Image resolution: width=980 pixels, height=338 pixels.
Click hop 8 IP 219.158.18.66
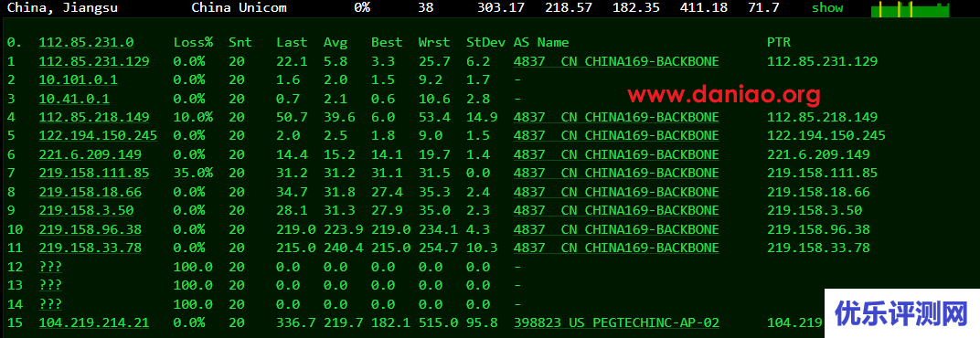(90, 192)
